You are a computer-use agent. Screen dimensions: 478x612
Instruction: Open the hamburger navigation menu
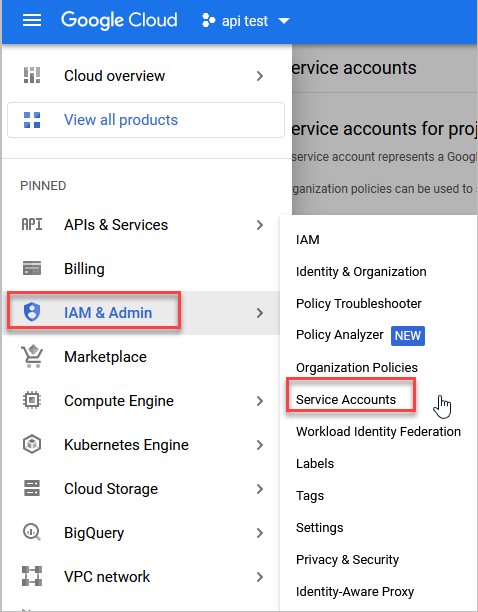(x=32, y=20)
